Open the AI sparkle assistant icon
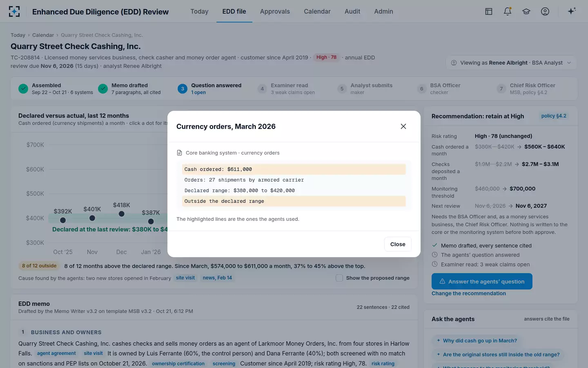The height and width of the screenshot is (368, 588). (572, 11)
